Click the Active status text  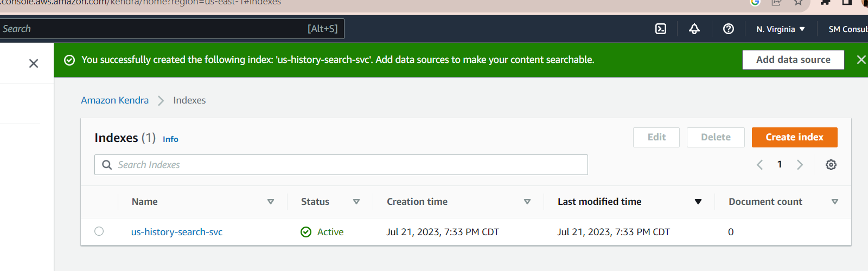[x=330, y=232]
